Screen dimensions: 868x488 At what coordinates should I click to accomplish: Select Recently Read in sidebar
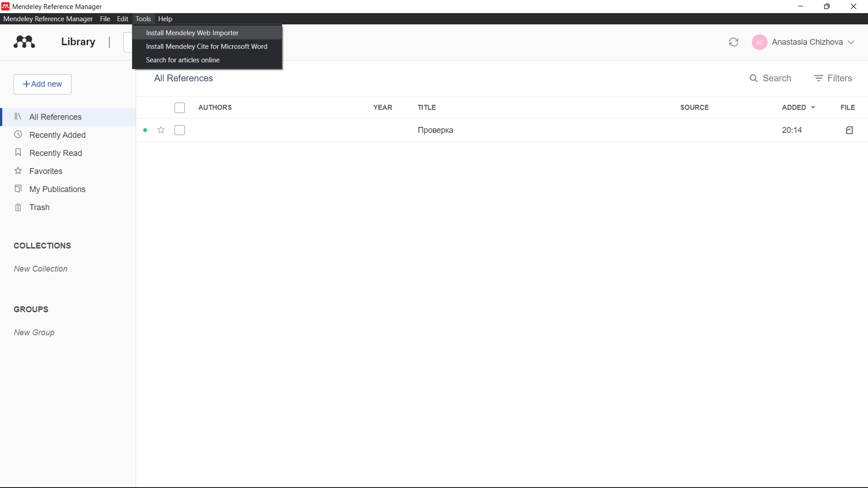tap(68, 153)
